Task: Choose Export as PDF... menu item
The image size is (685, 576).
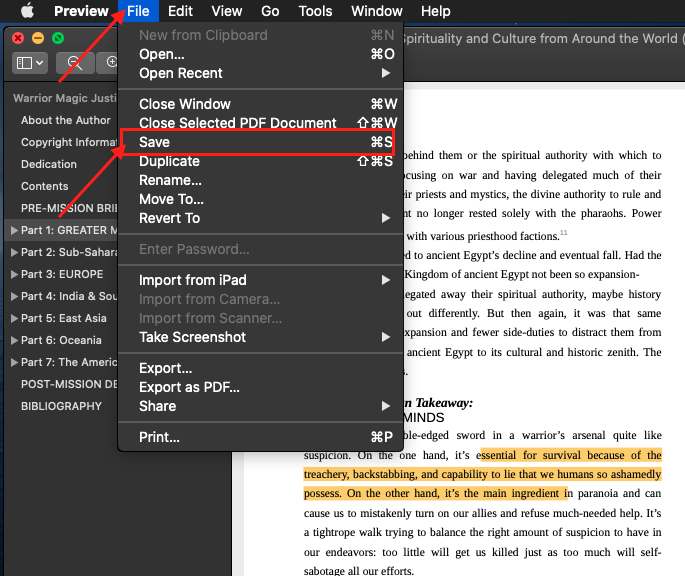Action: 260,387
